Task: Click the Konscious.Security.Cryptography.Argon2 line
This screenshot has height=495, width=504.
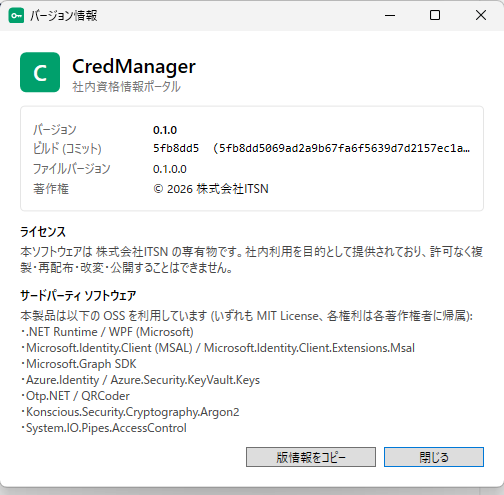Action: pyautogui.click(x=130, y=412)
